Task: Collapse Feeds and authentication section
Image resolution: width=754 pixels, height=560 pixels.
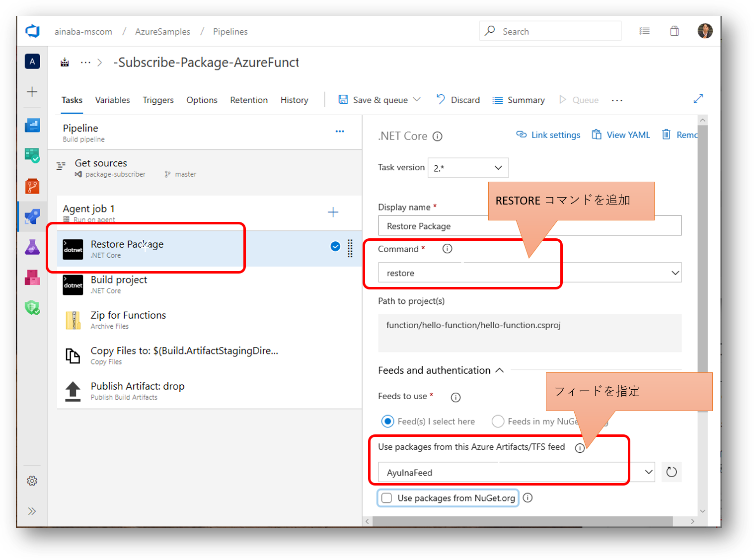Action: tap(500, 370)
